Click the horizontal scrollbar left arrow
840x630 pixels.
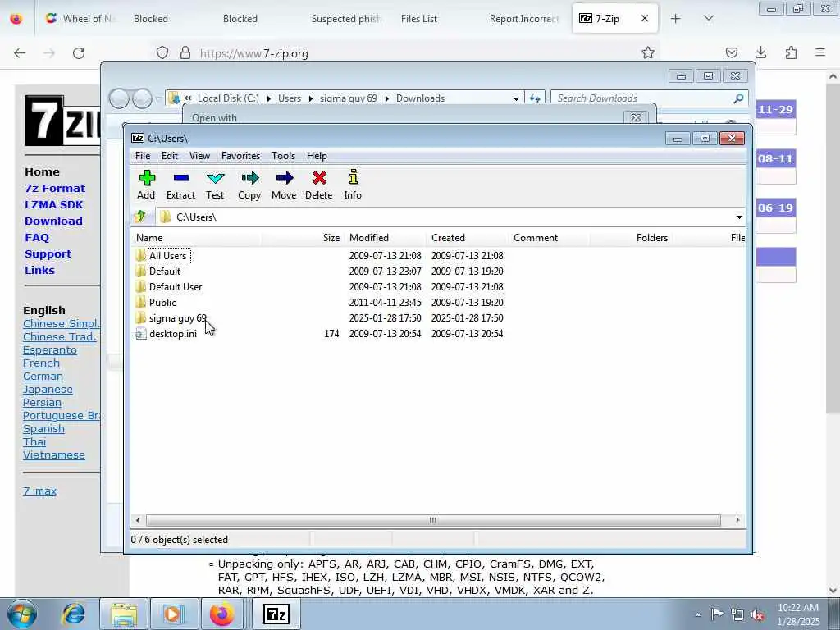tap(138, 520)
